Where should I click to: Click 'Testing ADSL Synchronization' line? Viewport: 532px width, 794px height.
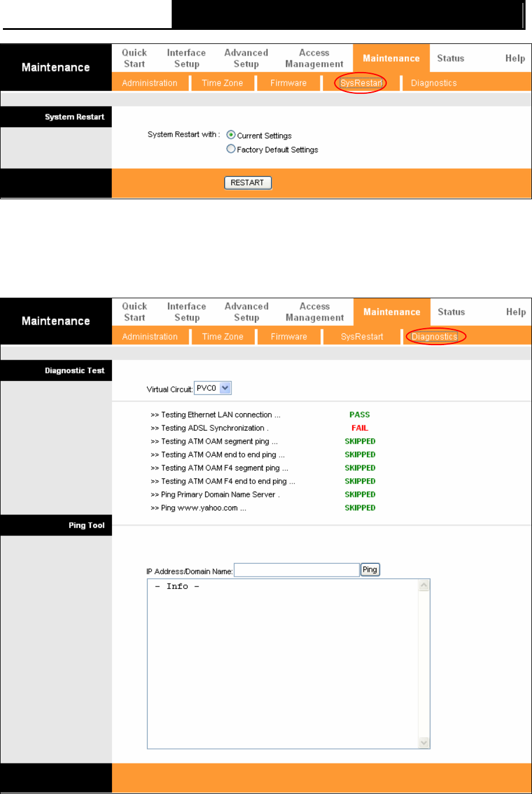click(x=210, y=428)
